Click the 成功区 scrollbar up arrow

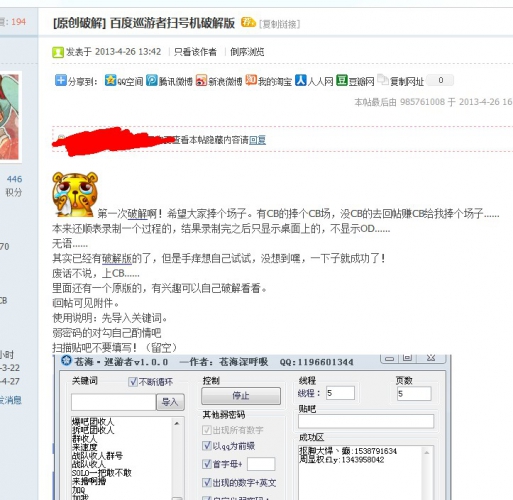[427, 452]
